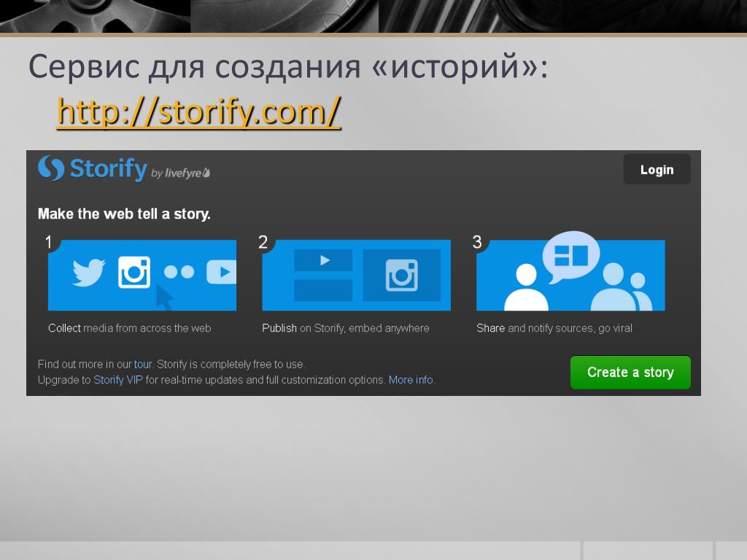The image size is (747, 560).
Task: Click the video play tile in step 2
Action: (x=323, y=260)
